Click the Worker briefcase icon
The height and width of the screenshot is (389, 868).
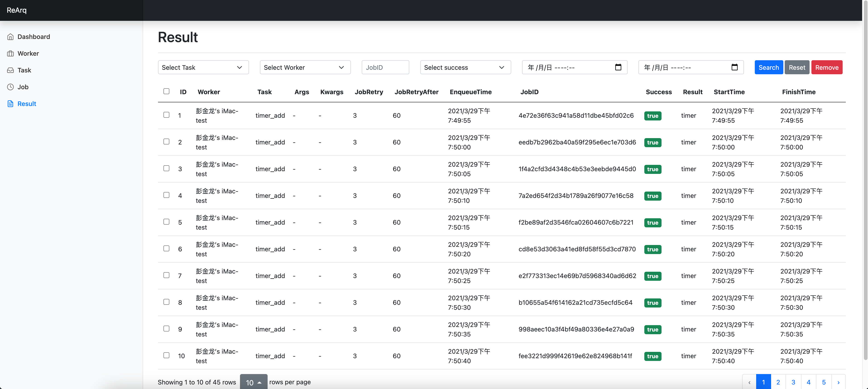coord(10,54)
